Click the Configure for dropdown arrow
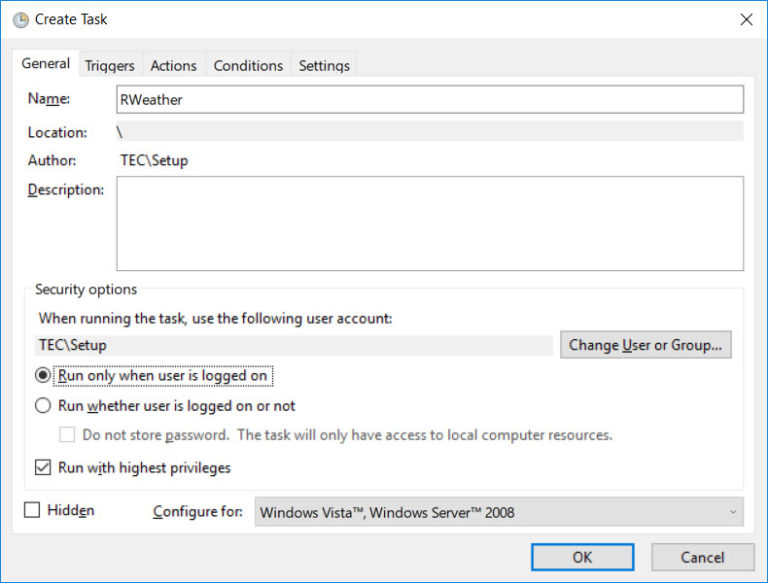 point(732,512)
